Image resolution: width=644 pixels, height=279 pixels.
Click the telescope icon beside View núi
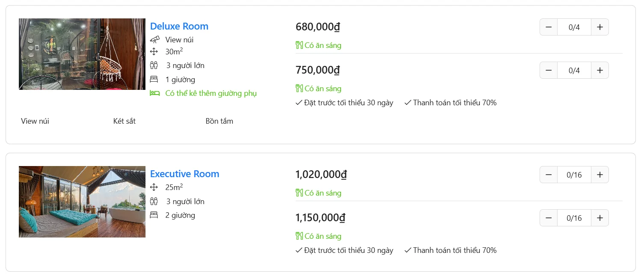[154, 40]
